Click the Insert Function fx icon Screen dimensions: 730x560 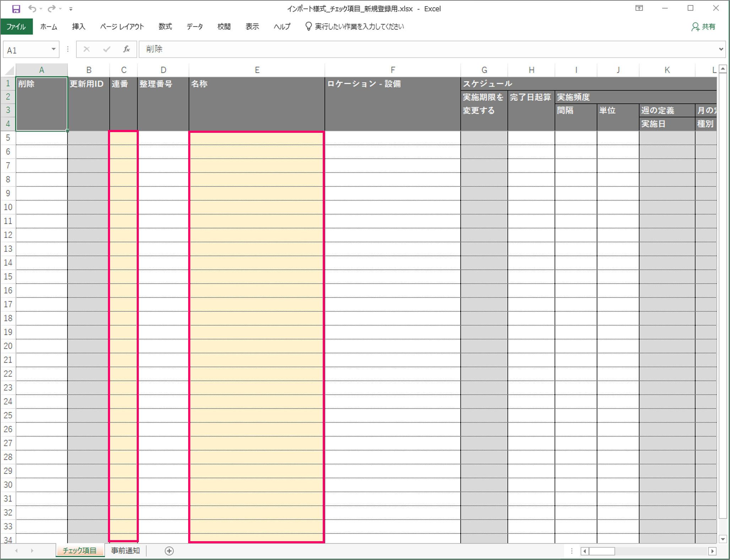click(x=126, y=49)
